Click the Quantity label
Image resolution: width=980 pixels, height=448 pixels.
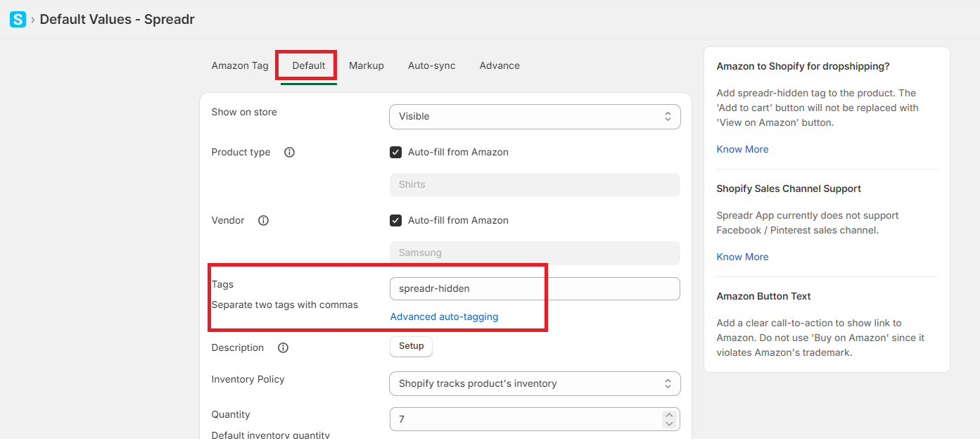click(x=231, y=414)
